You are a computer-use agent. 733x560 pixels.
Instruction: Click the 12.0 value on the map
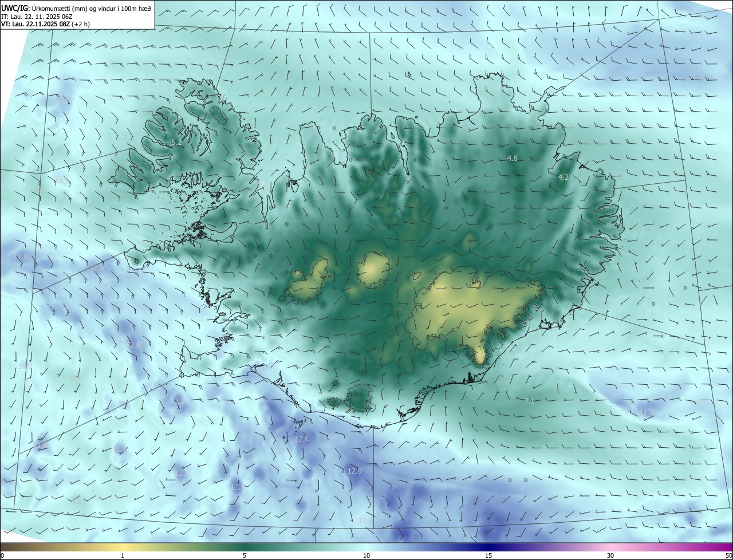134,345
